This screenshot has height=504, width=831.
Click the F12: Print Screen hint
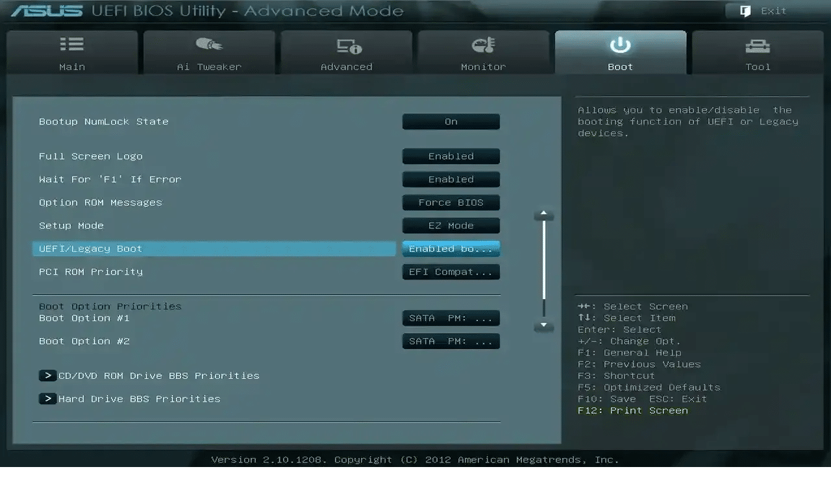(632, 411)
